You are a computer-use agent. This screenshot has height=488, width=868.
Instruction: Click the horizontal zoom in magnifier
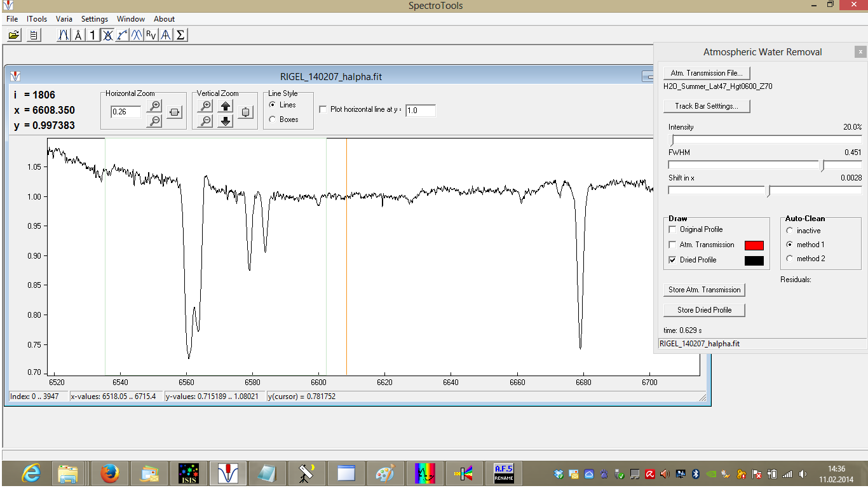154,105
